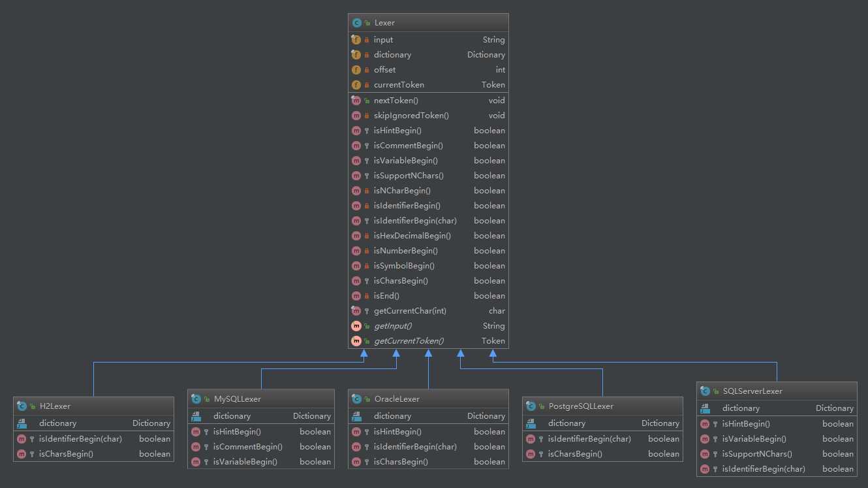Select the String type of the input field

494,40
